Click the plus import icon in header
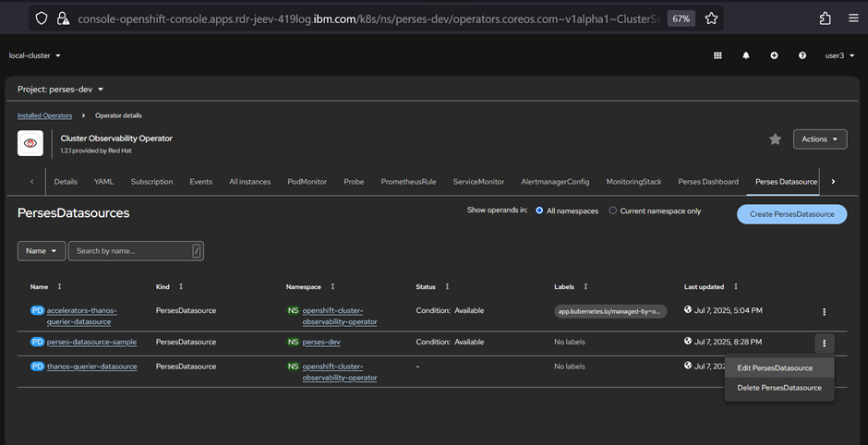Image resolution: width=868 pixels, height=445 pixels. (774, 55)
